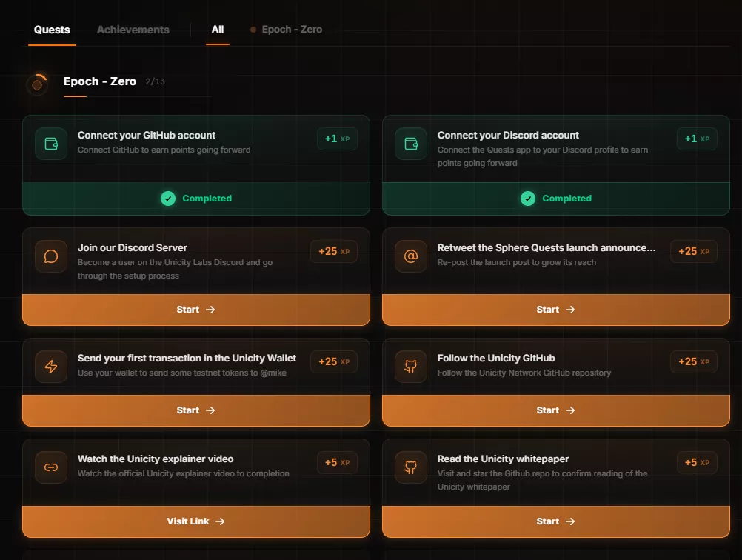Click green checkmark on Discord Completed bar

click(528, 199)
